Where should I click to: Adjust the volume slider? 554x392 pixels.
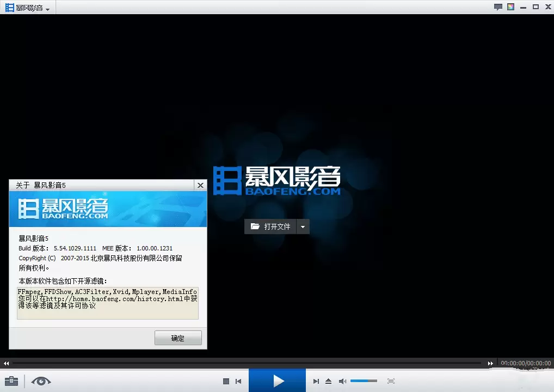point(364,381)
